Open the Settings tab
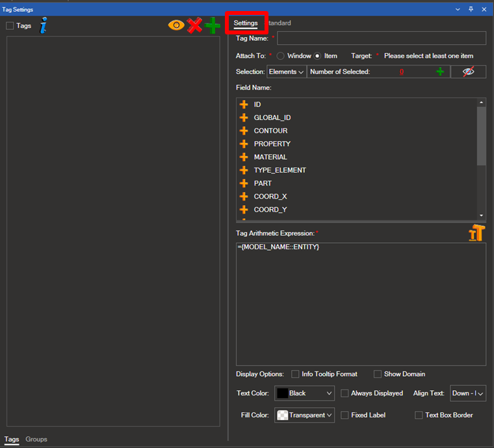494x448 pixels. pos(246,23)
